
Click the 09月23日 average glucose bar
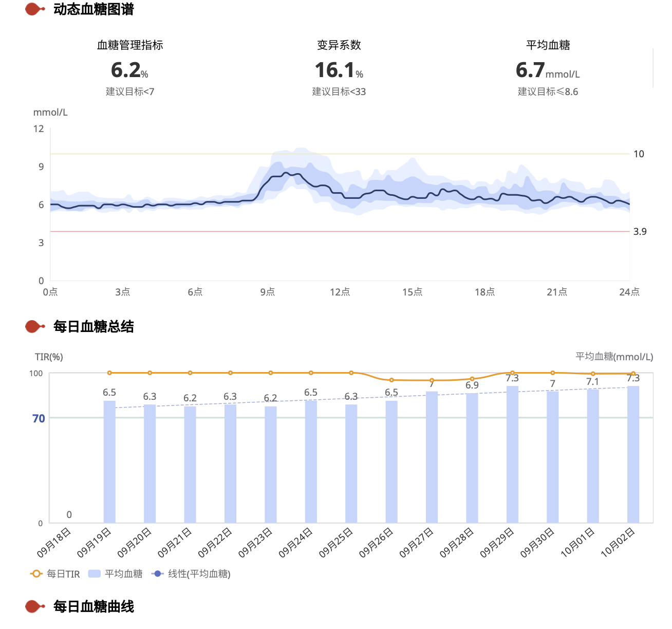271,465
